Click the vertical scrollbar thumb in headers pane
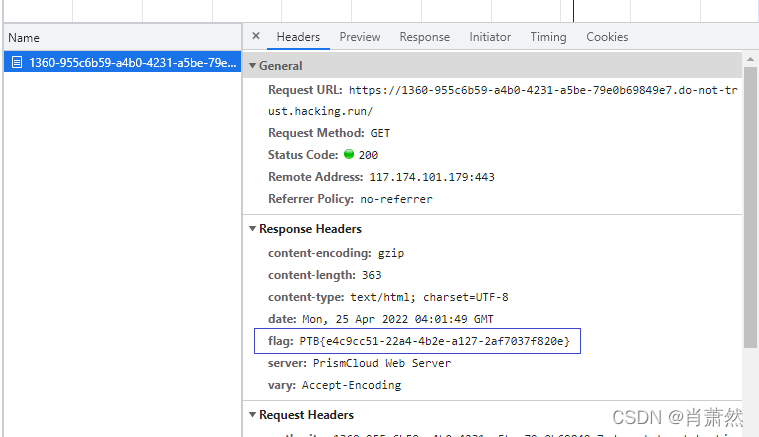759x437 pixels. tap(750, 207)
